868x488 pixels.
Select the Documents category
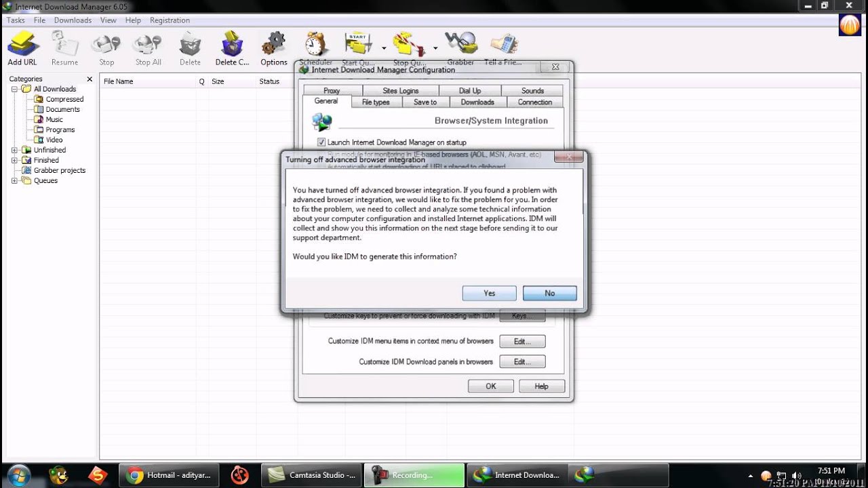coord(62,109)
